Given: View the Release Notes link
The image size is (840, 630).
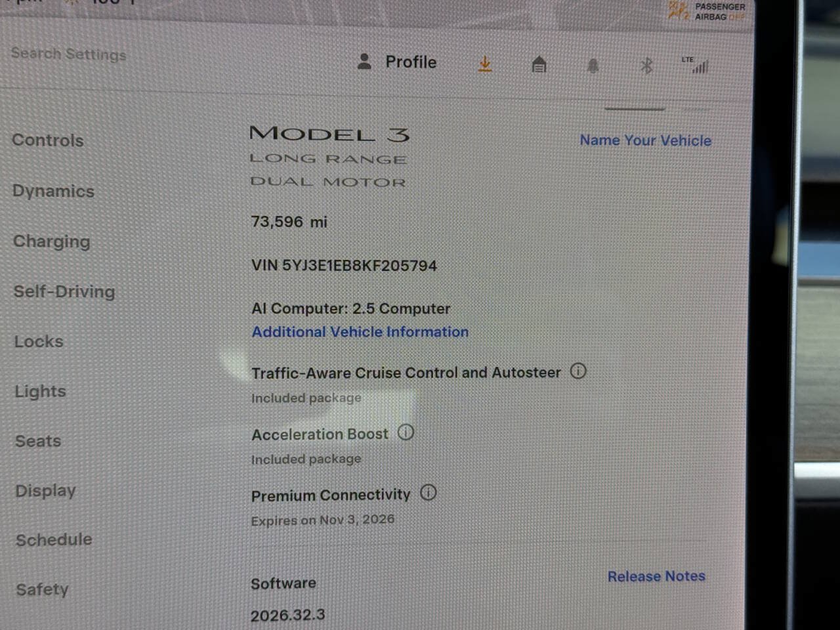Looking at the screenshot, I should [656, 576].
